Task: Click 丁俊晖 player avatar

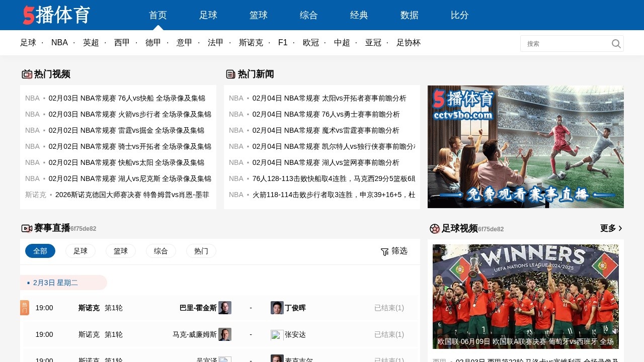Action: click(277, 308)
